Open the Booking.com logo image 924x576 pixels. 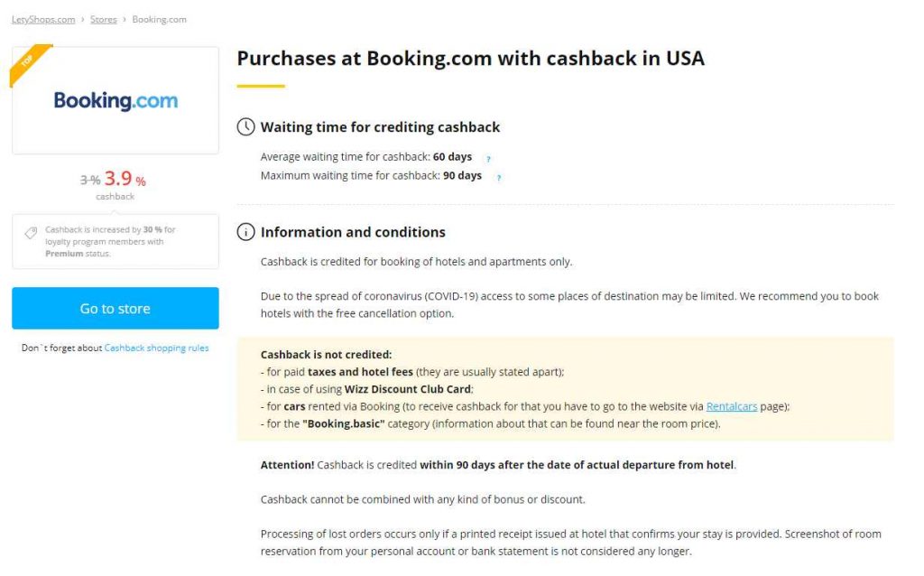(115, 101)
